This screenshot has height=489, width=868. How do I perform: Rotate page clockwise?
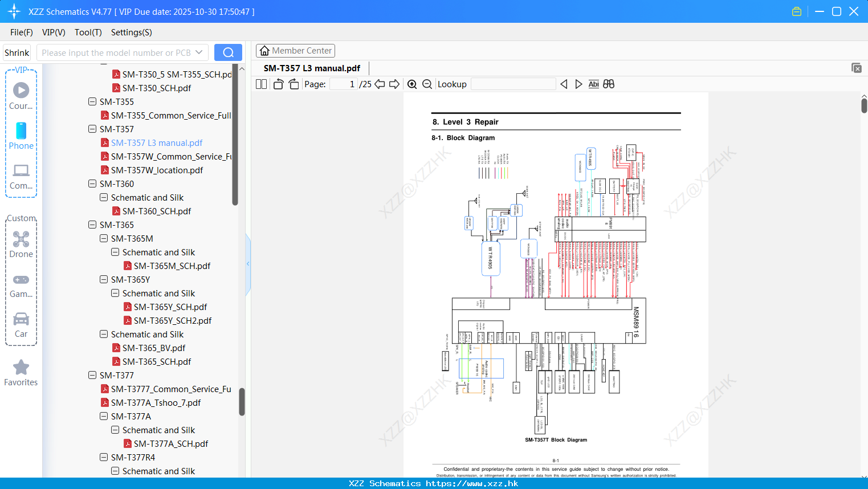(294, 84)
